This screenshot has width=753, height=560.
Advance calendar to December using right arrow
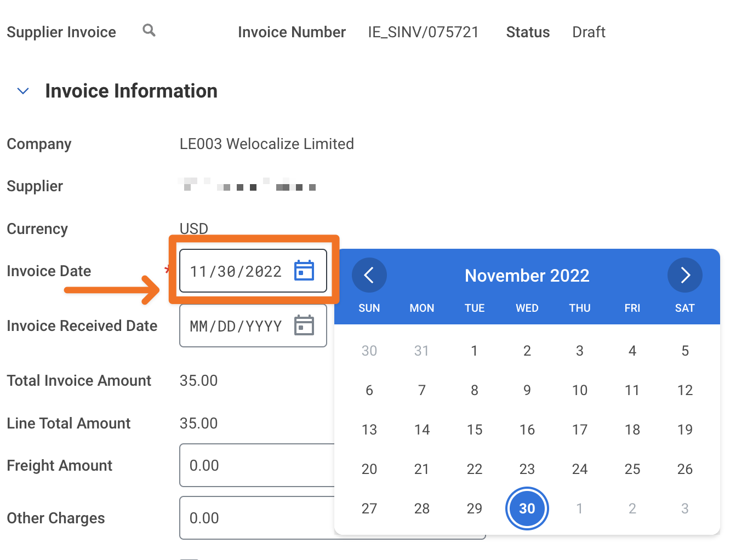click(x=684, y=275)
